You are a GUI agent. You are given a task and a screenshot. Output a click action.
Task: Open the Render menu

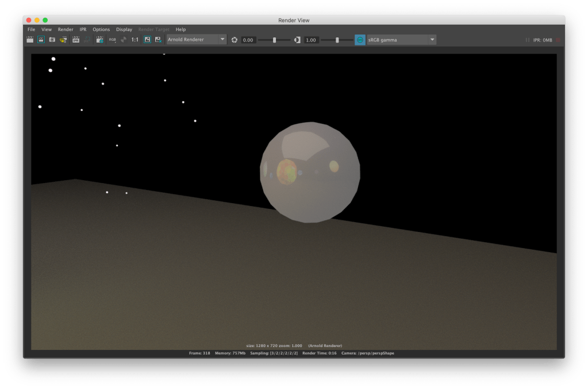tap(66, 29)
